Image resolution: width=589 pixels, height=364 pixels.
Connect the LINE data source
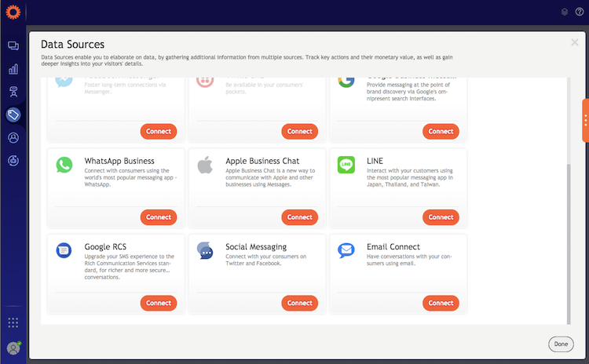(x=441, y=217)
